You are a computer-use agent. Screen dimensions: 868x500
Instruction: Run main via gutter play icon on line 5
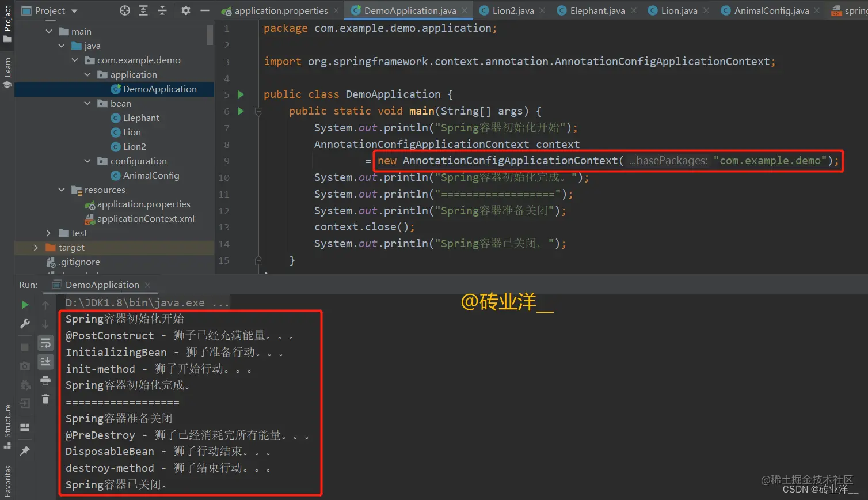pos(241,94)
